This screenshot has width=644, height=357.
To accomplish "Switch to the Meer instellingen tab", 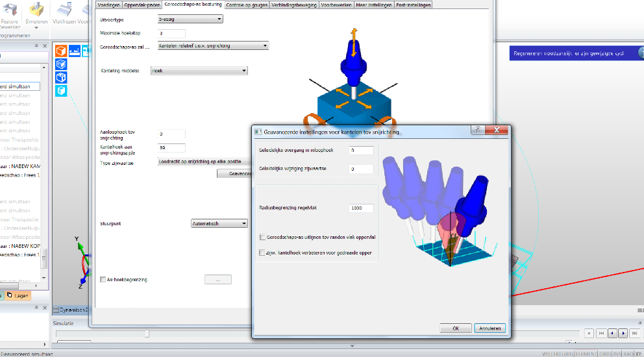I will pos(374,5).
